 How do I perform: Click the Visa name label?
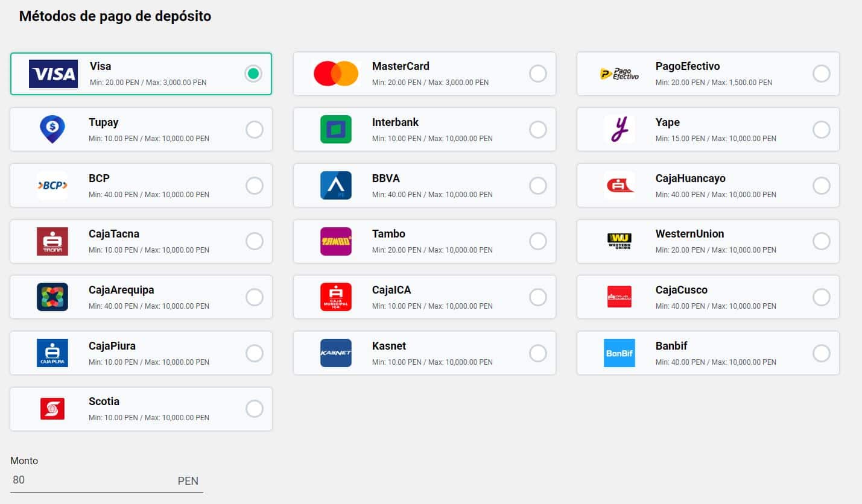coord(100,66)
